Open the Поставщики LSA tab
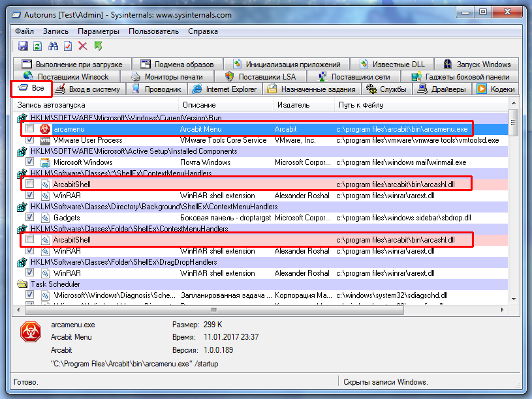Viewport: 532px width, 399px height. 260,77
